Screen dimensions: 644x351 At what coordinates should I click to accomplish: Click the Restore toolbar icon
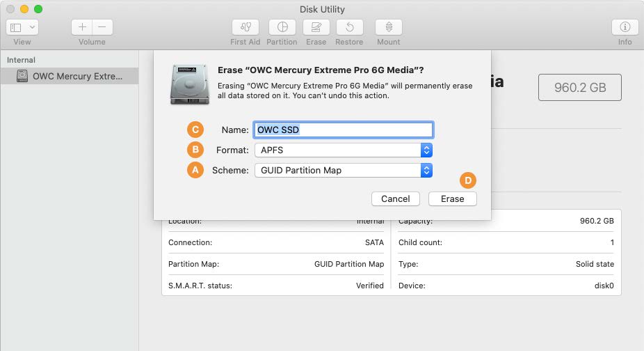click(x=349, y=27)
